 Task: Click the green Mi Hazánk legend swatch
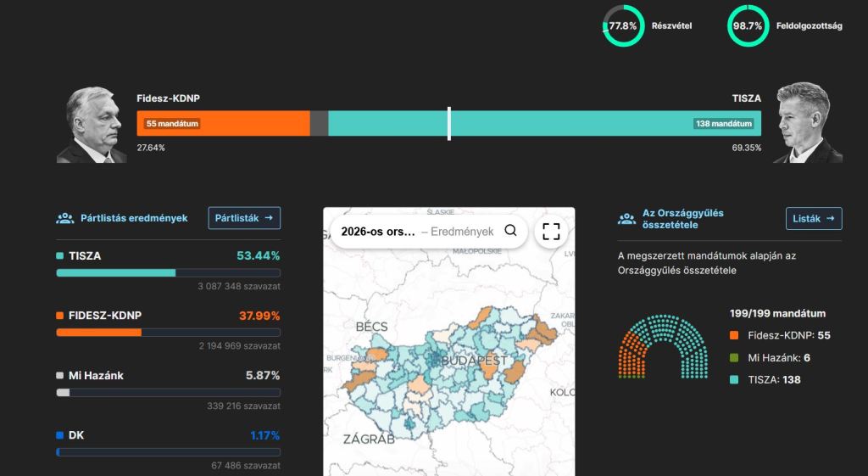(734, 358)
